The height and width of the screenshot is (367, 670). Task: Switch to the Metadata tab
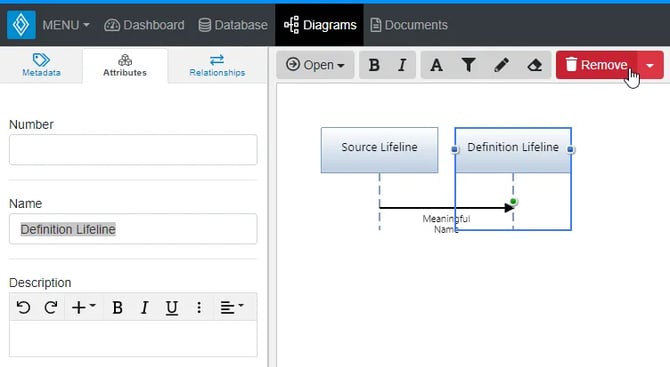[41, 65]
